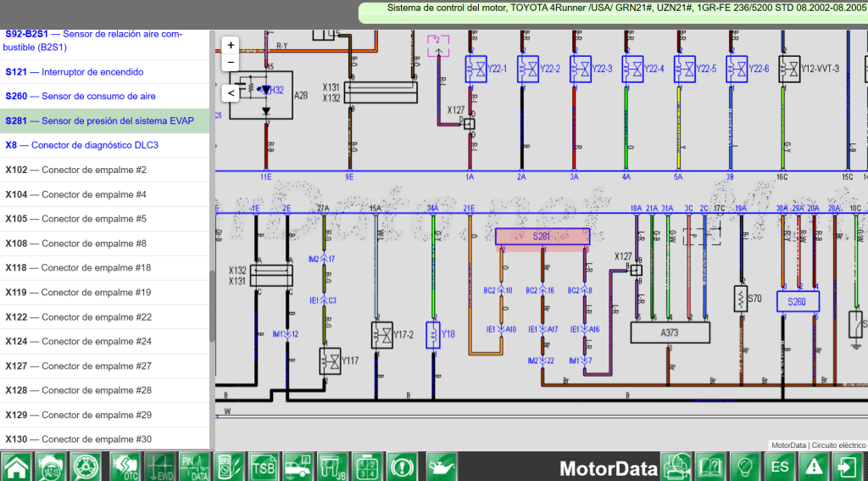Go to the Home screen icon
The image size is (868, 481).
pyautogui.click(x=17, y=467)
